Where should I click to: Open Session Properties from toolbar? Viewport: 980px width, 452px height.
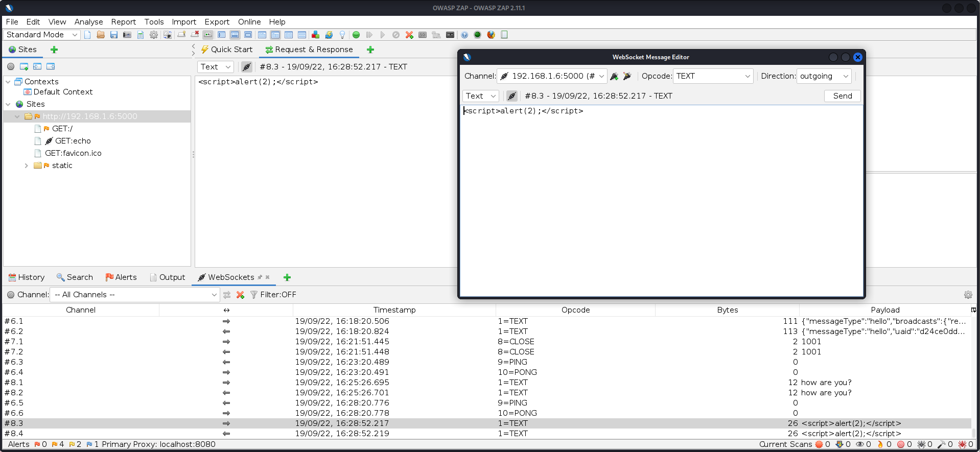pyautogui.click(x=141, y=35)
